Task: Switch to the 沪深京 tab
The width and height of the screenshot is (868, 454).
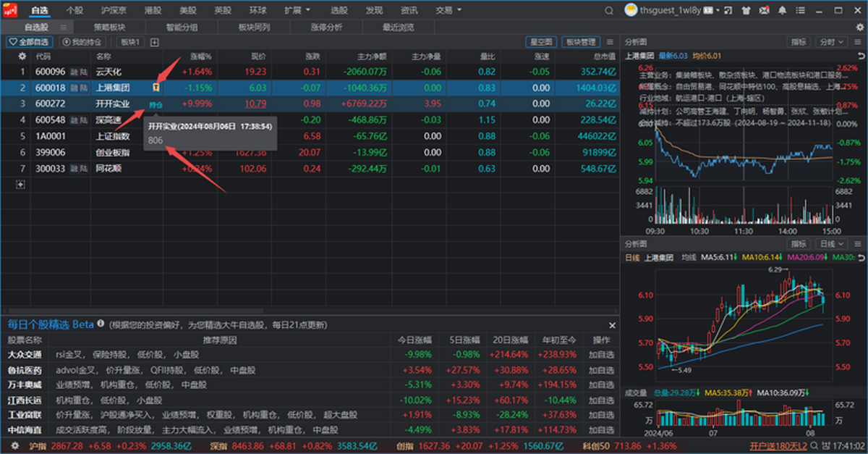Action: point(112,11)
